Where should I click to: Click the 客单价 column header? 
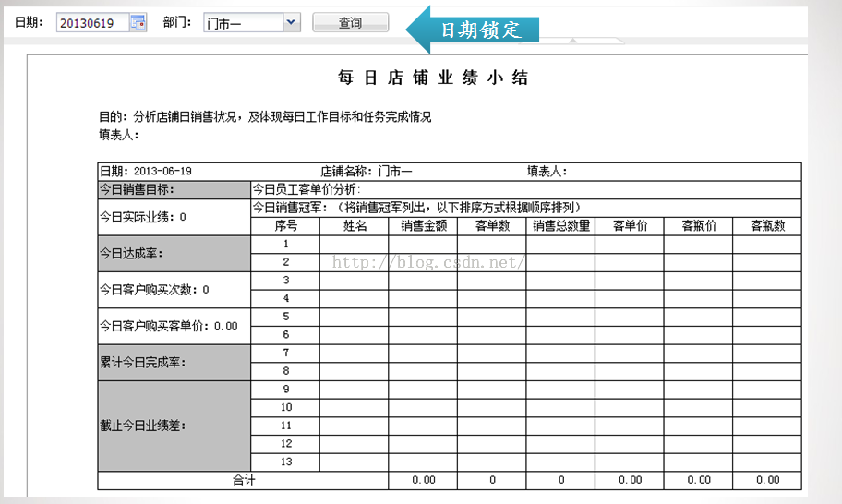tap(630, 226)
